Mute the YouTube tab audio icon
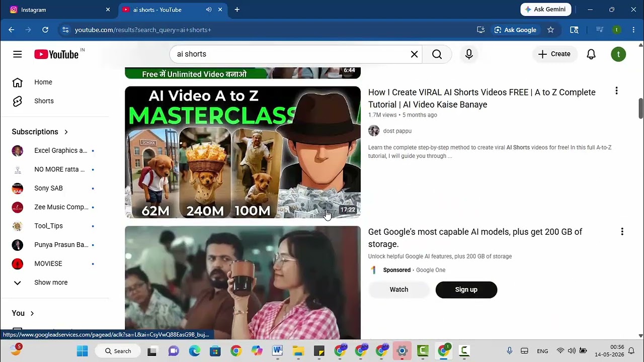Viewport: 644px width, 362px height. [209, 10]
